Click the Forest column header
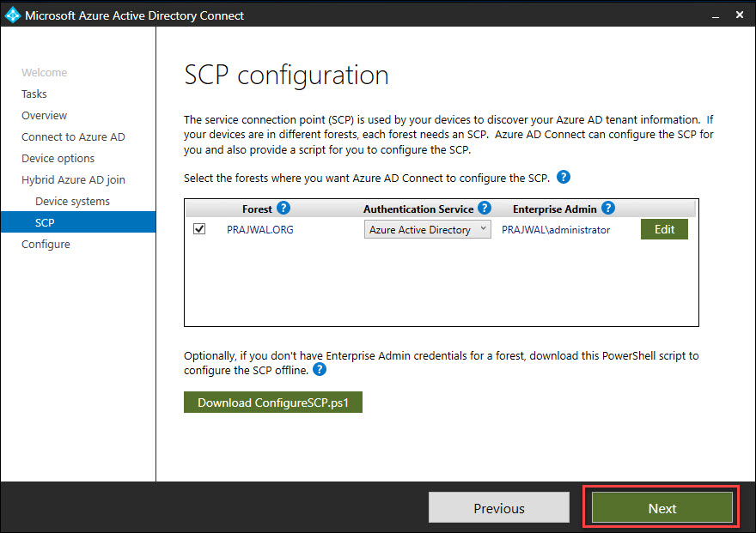 [x=257, y=209]
